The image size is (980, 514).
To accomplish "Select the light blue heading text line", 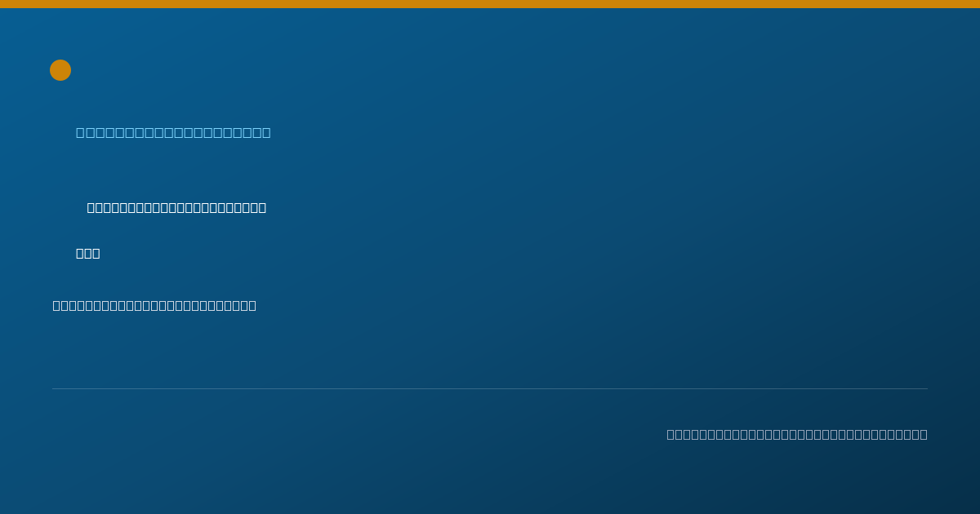I will (173, 132).
